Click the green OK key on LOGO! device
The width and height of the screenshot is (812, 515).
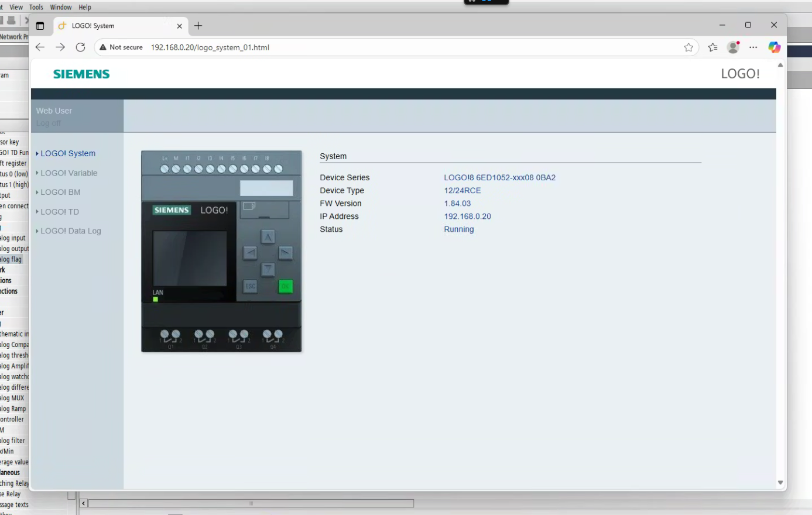coord(285,286)
